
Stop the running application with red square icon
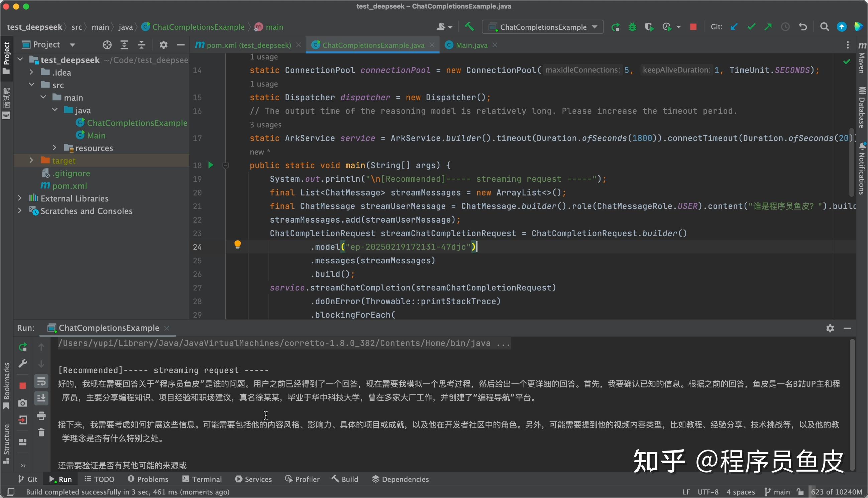tap(693, 27)
